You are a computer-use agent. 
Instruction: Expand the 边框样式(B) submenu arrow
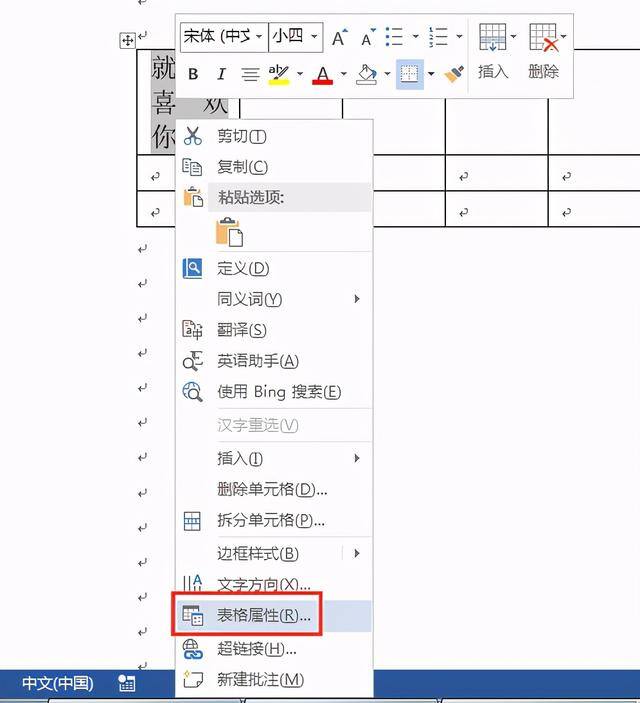tap(357, 553)
